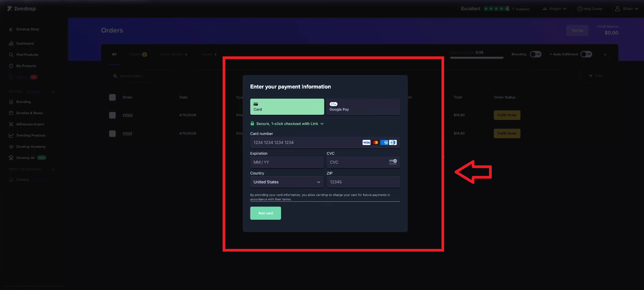Screen dimensions: 644x290
Task: Toggle the Auto fulfillment switch
Action: 586,54
